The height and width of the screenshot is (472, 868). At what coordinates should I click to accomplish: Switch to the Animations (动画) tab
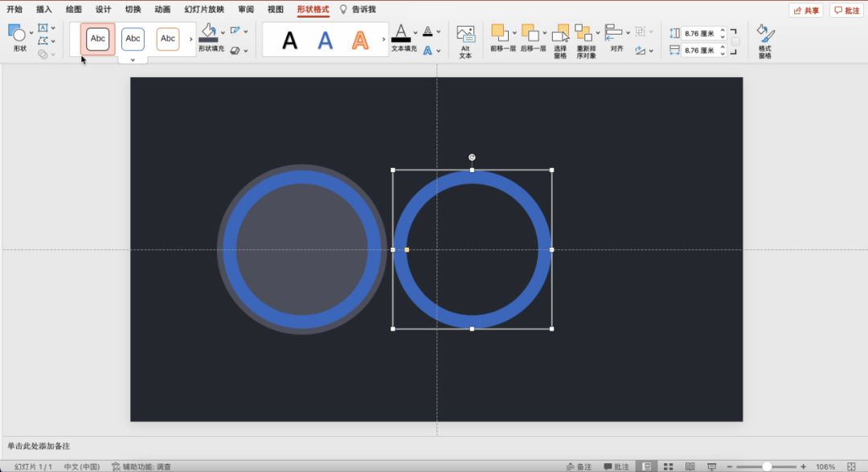click(162, 10)
